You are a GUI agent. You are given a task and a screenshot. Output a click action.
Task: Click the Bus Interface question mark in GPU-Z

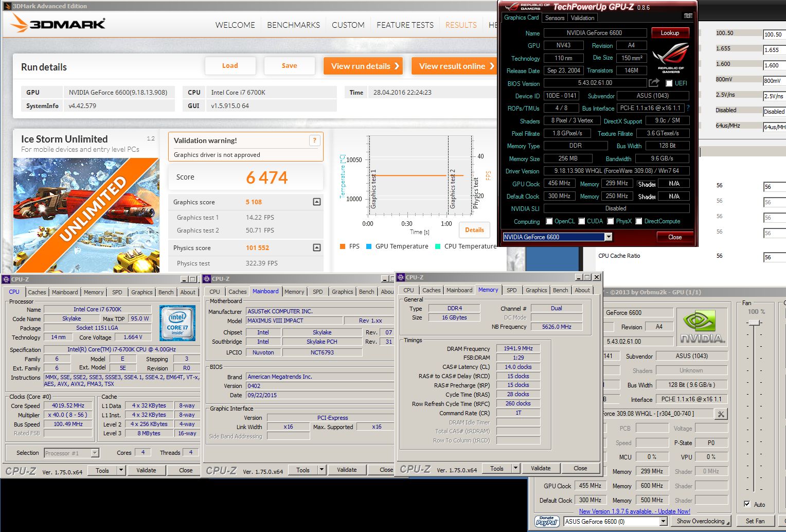688,108
